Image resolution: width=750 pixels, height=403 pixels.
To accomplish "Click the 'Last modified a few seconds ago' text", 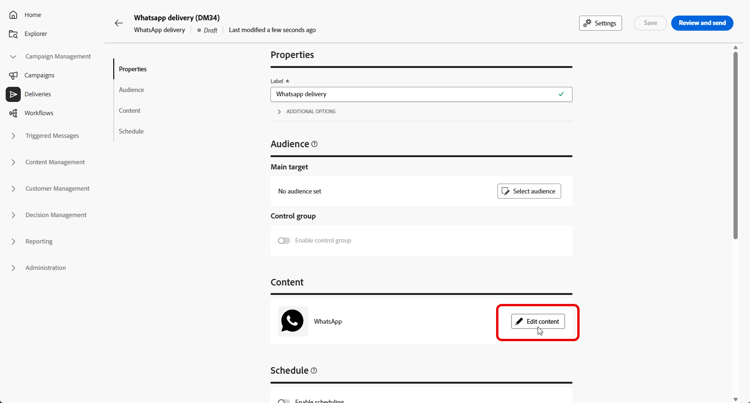I will 272,30.
